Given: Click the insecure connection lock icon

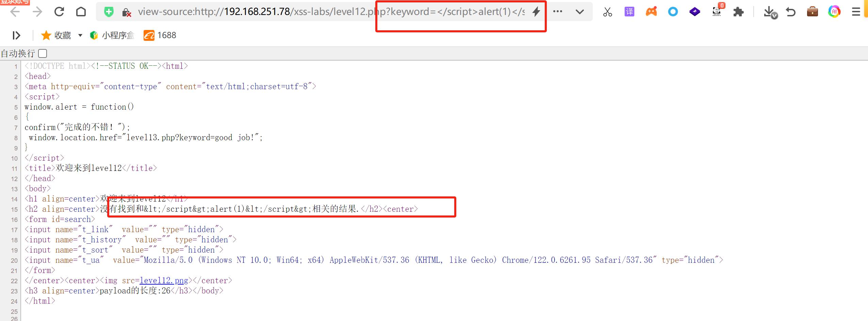Looking at the screenshot, I should 127,13.
